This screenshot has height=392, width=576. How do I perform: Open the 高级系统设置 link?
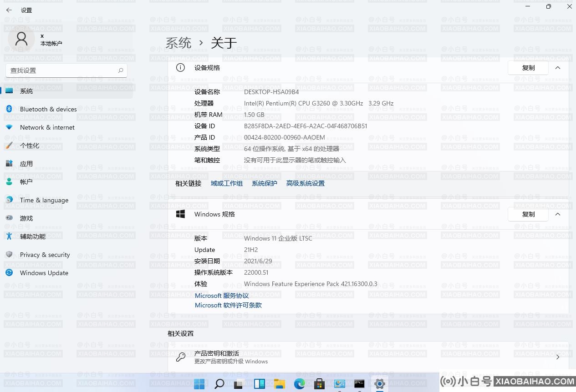click(x=306, y=183)
